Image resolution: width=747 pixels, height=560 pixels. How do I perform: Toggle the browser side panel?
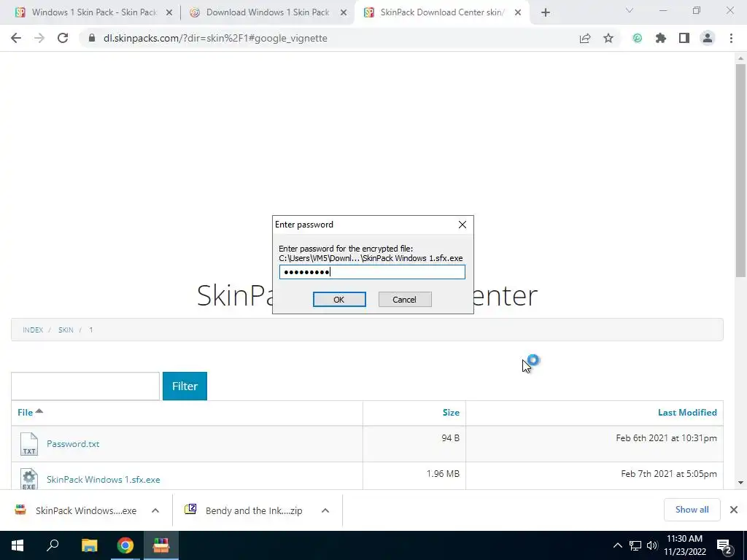(x=684, y=38)
